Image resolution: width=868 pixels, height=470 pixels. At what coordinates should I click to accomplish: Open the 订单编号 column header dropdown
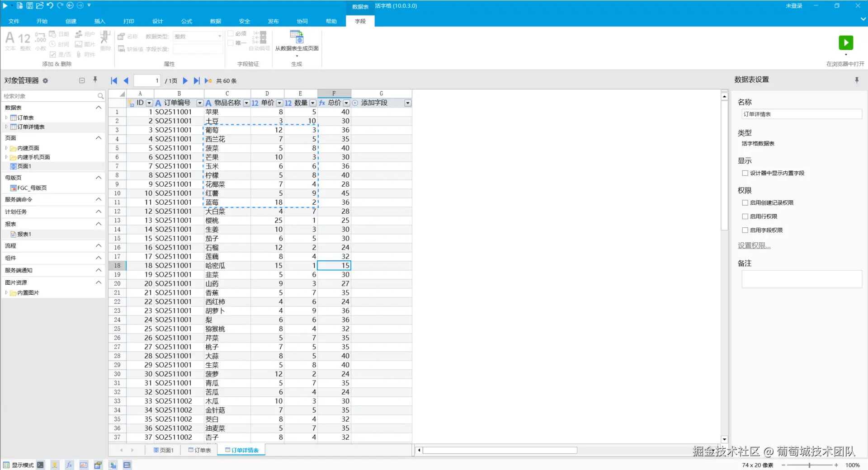click(200, 103)
